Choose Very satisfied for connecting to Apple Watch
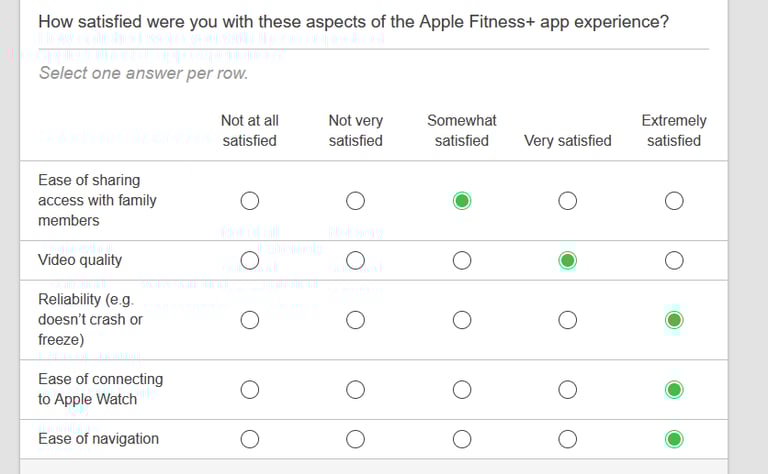 pos(568,389)
